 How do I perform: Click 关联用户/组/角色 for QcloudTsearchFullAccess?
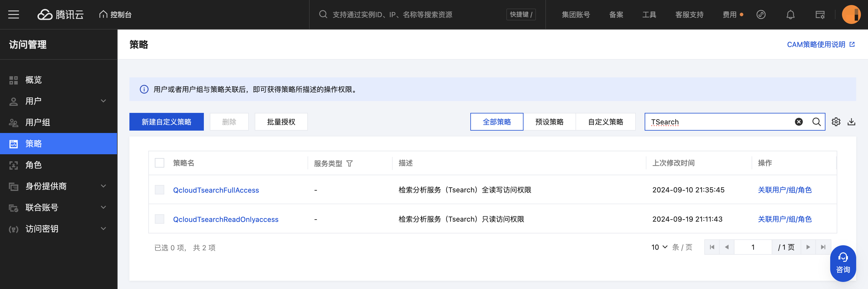coord(784,190)
